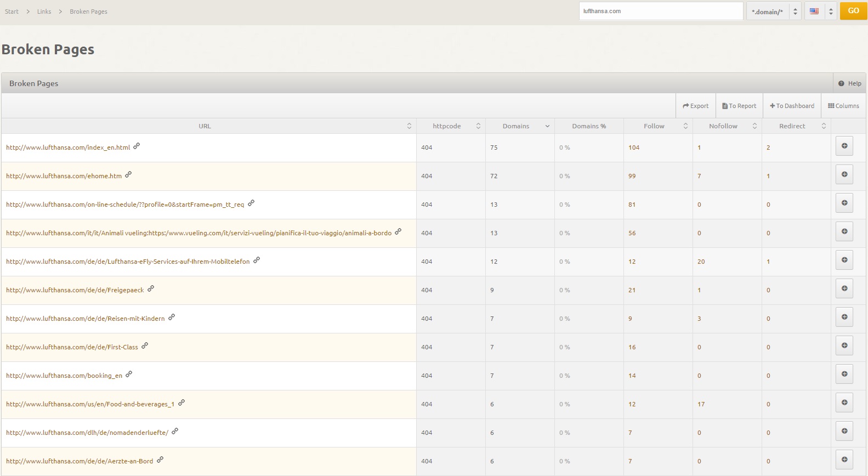The height and width of the screenshot is (476, 868).
Task: Click the lufthansa.com domain input field
Action: click(661, 11)
